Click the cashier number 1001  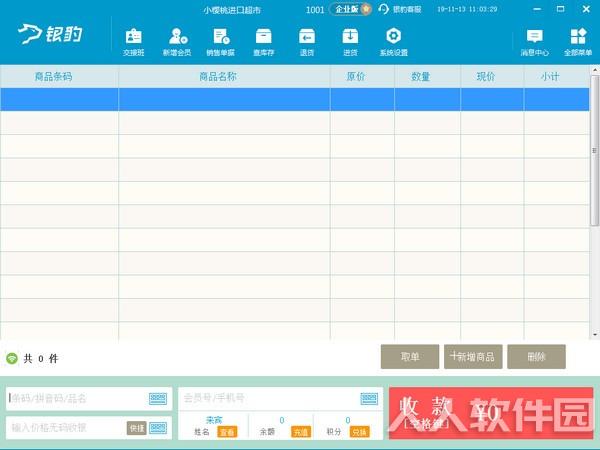(x=315, y=10)
